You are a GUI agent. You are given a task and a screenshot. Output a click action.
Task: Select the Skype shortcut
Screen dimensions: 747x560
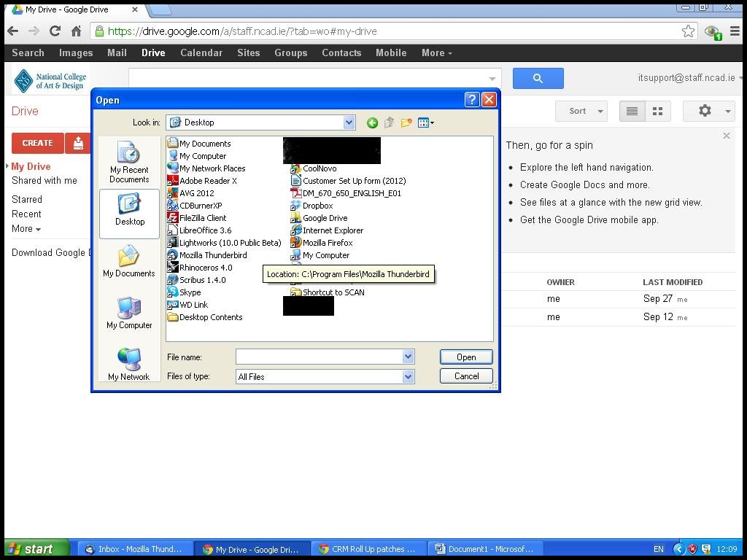pos(184,292)
